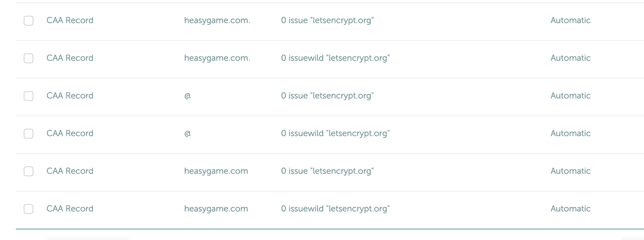Click dotless heasygame.com host on issuewild row
The height and width of the screenshot is (240, 644).
point(216,209)
